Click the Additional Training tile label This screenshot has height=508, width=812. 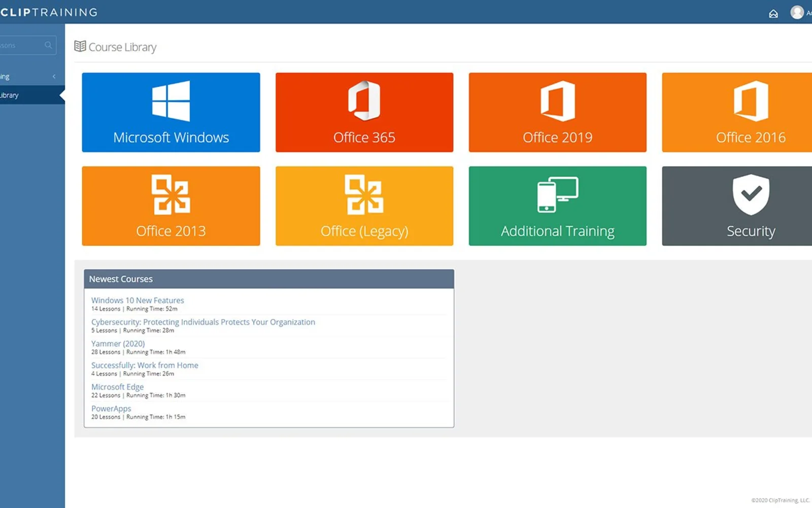[x=558, y=232]
